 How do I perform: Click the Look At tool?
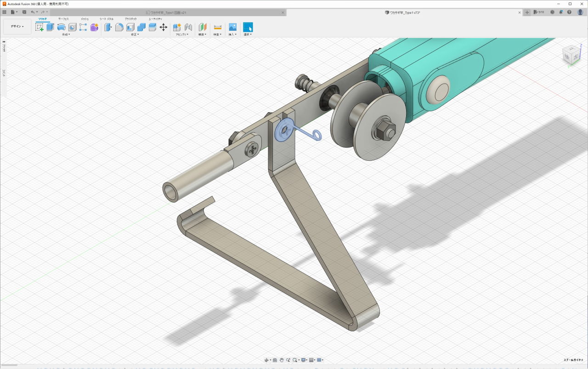[275, 360]
